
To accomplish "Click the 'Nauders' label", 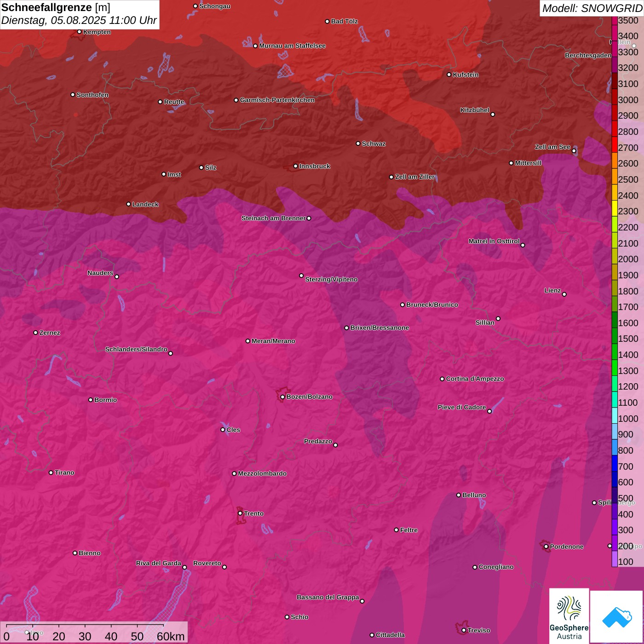I will [100, 273].
